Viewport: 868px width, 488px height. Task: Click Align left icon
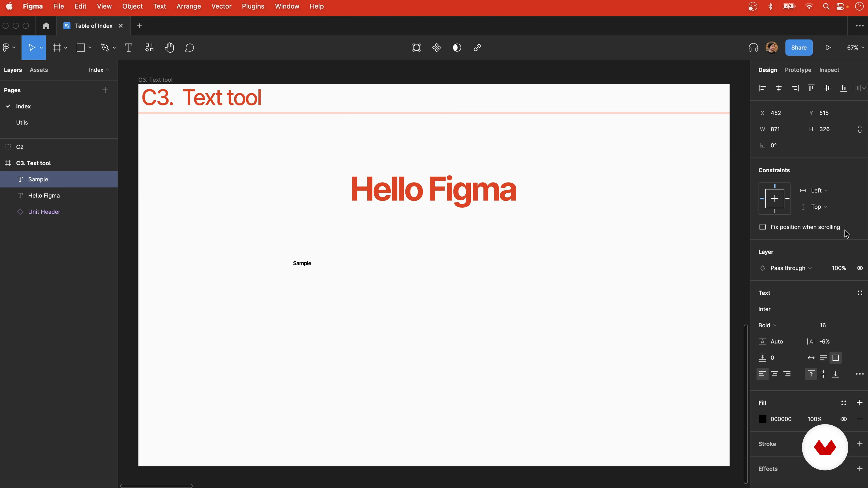pyautogui.click(x=762, y=88)
